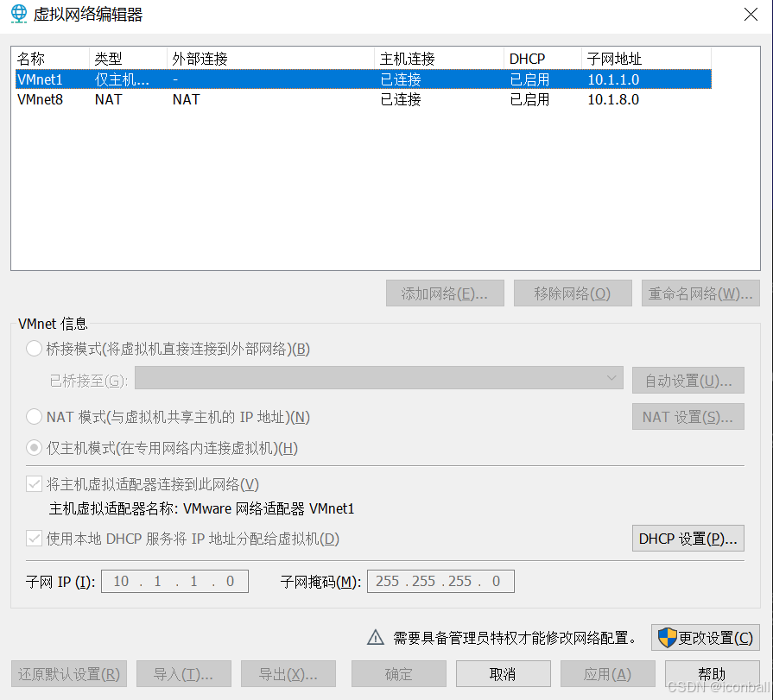Click the DHCP column header

(542, 59)
